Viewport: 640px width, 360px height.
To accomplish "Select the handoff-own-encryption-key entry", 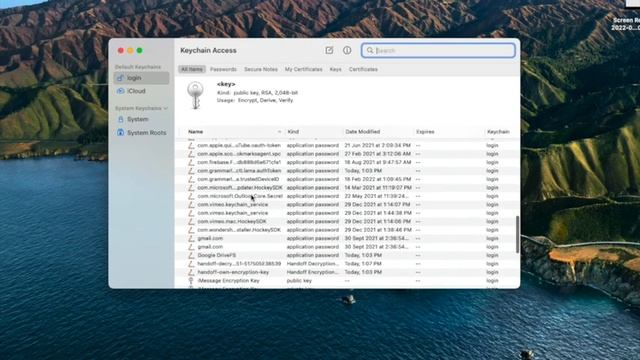I will coord(347,272).
